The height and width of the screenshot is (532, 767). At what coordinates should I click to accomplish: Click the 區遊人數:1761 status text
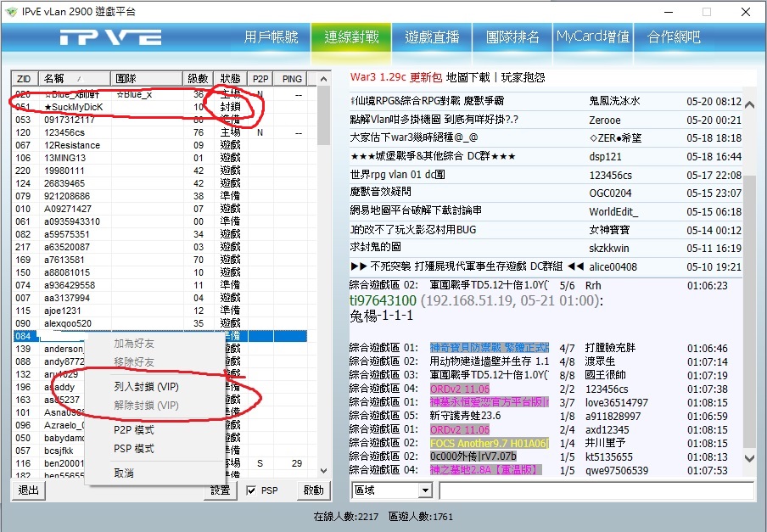[421, 517]
